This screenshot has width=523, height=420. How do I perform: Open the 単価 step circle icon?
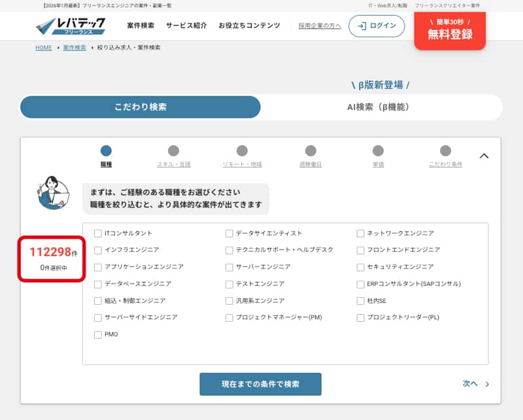point(377,149)
